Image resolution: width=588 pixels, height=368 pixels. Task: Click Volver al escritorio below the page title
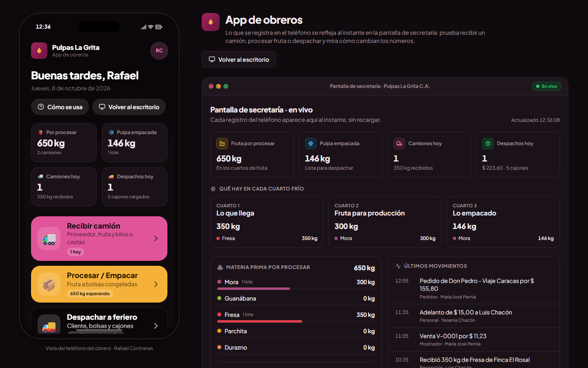[x=239, y=59]
